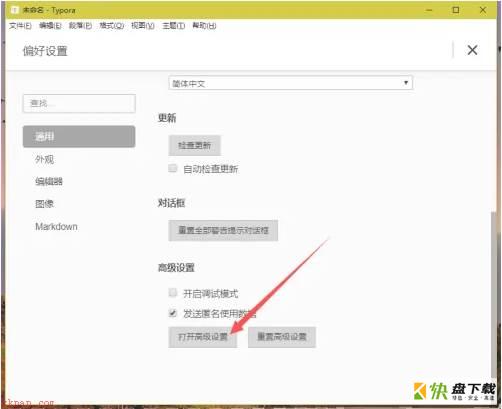Uncheck the 发送匿名使用数据 checkbox
This screenshot has width=502, height=409.
pyautogui.click(x=173, y=313)
